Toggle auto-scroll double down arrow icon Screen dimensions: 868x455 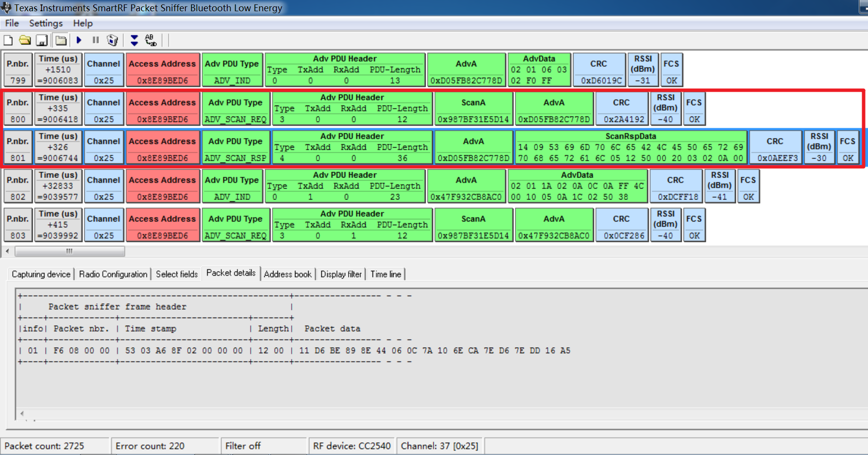134,40
